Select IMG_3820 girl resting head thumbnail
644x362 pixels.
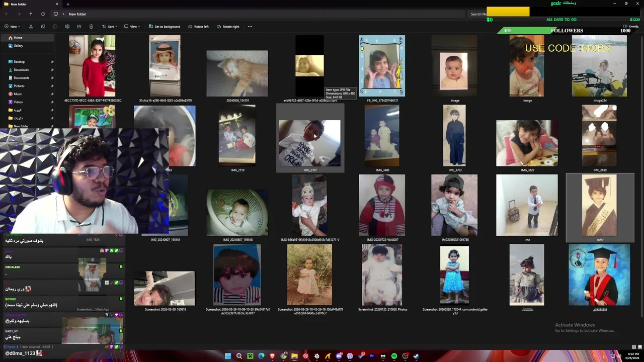527,143
